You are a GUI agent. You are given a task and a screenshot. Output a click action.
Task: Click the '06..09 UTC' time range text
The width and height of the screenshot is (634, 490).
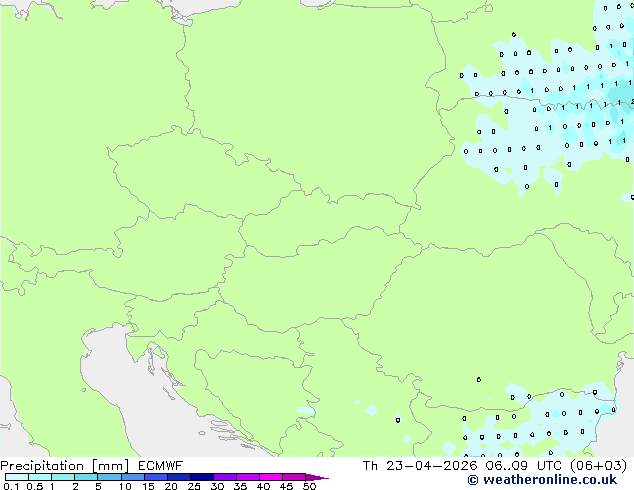tap(524, 466)
